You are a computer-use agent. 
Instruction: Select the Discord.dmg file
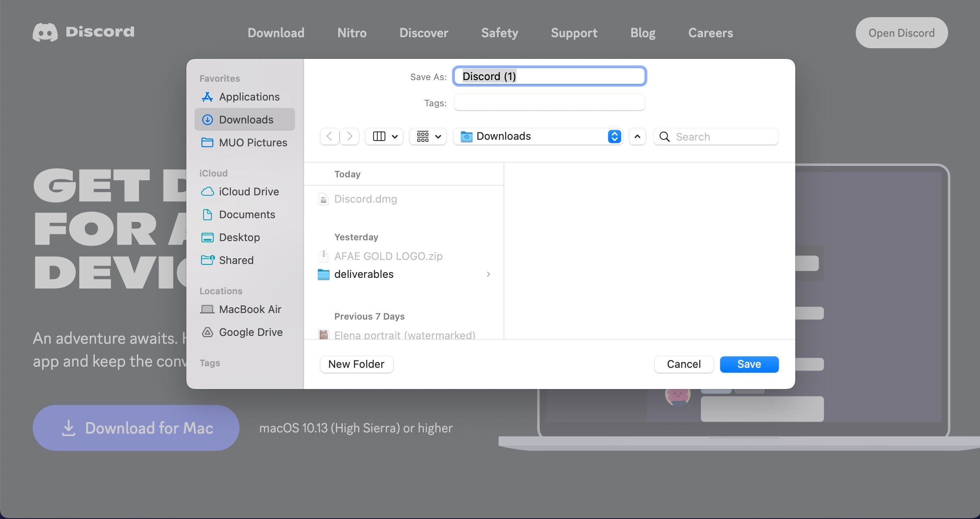tap(365, 199)
